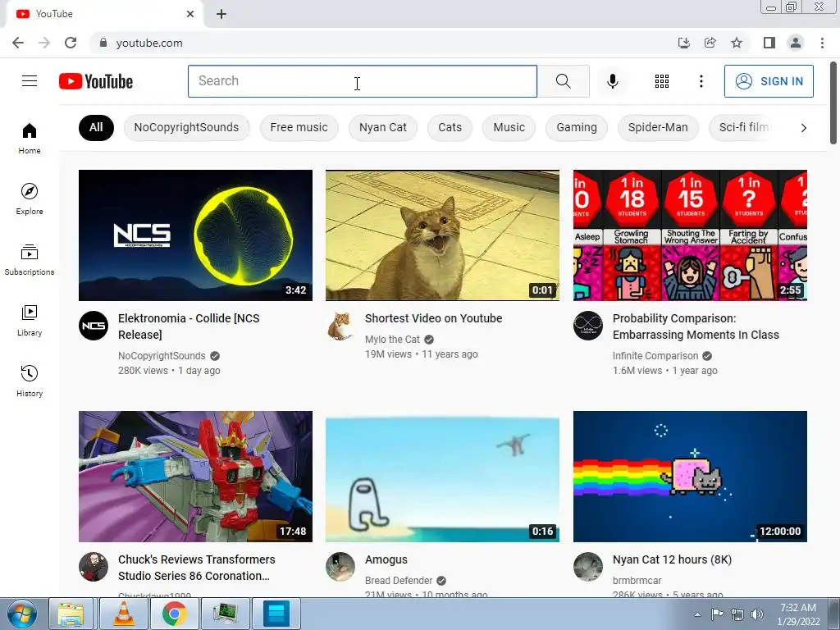
Task: Click the search magnifier button
Action: click(x=563, y=81)
